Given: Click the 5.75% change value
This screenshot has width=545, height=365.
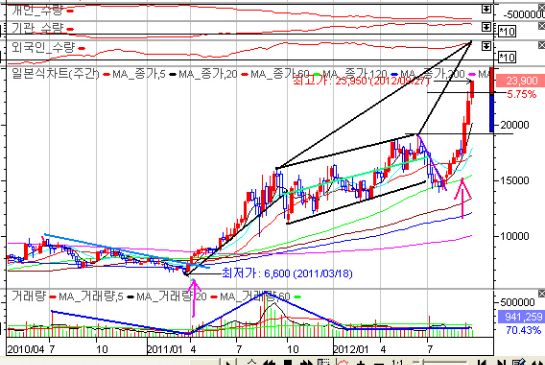Looking at the screenshot, I should tap(521, 94).
